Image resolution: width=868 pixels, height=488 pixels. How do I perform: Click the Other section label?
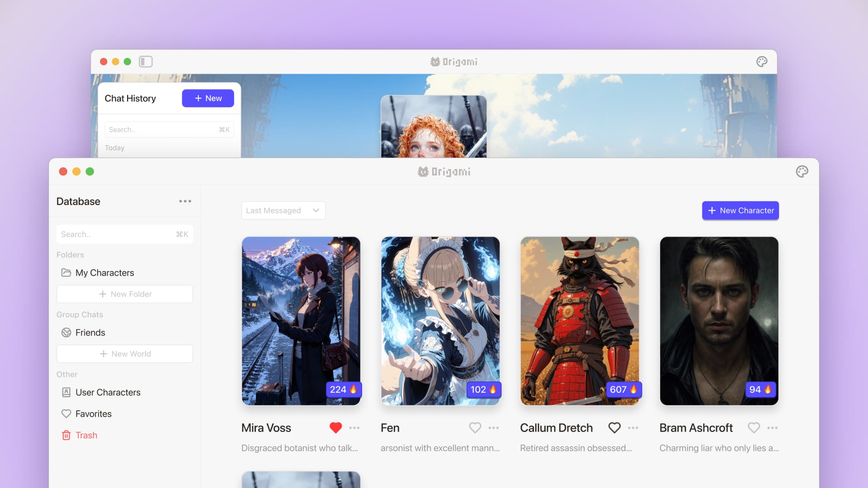pyautogui.click(x=67, y=374)
